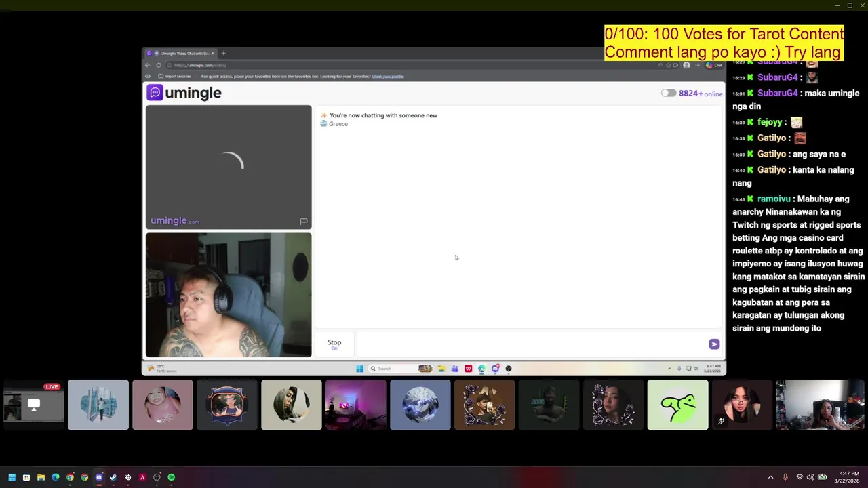Image resolution: width=868 pixels, height=488 pixels.
Task: Open Microsoft Store from the Windows taskbar
Action: 26,477
